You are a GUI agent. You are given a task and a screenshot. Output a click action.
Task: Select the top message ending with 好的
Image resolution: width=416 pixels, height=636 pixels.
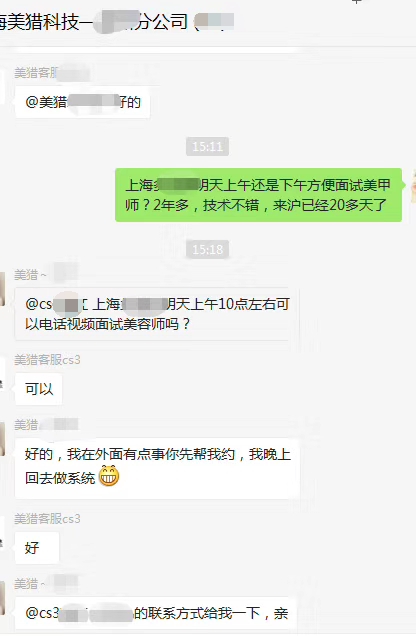82,102
